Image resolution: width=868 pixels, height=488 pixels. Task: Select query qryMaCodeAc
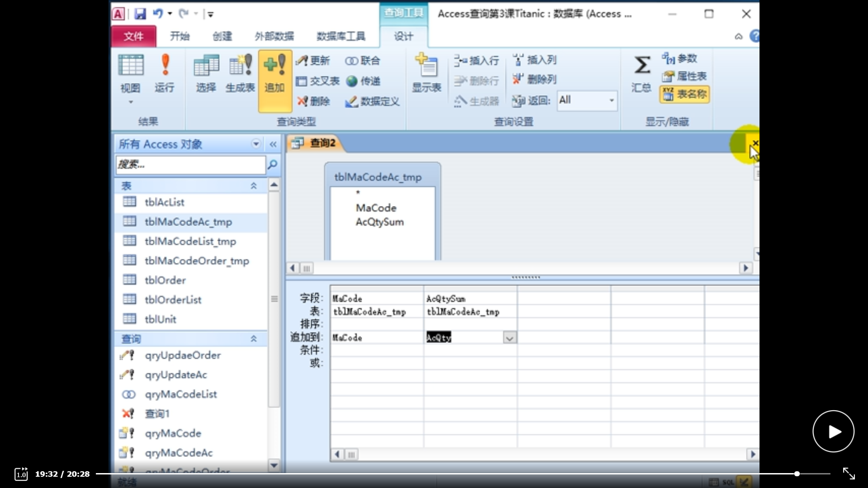[x=192, y=452]
